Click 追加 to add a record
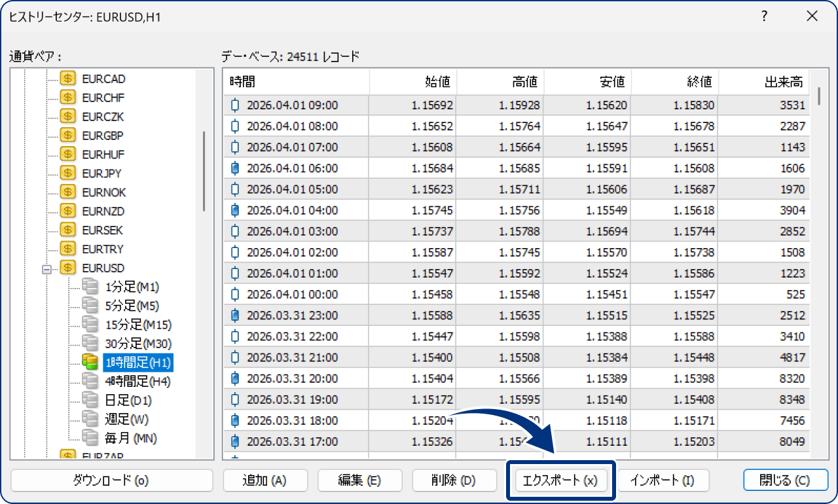This screenshot has height=504, width=838. (x=265, y=480)
